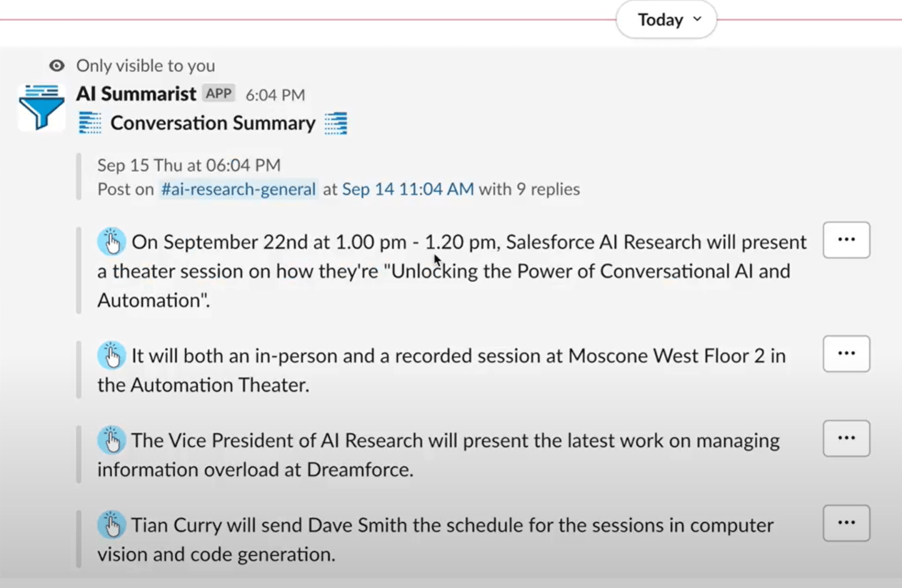Click the eye icon beside 'Only visible to you'
Viewport: 902px width, 588px height.
[56, 66]
